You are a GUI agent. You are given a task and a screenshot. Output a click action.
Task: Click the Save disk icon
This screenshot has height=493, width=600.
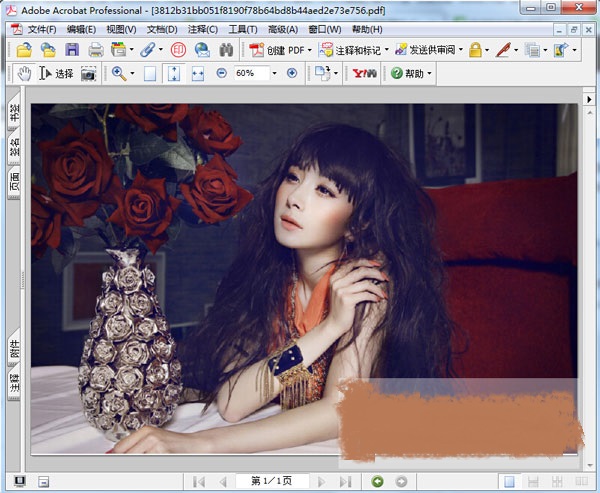(72, 49)
